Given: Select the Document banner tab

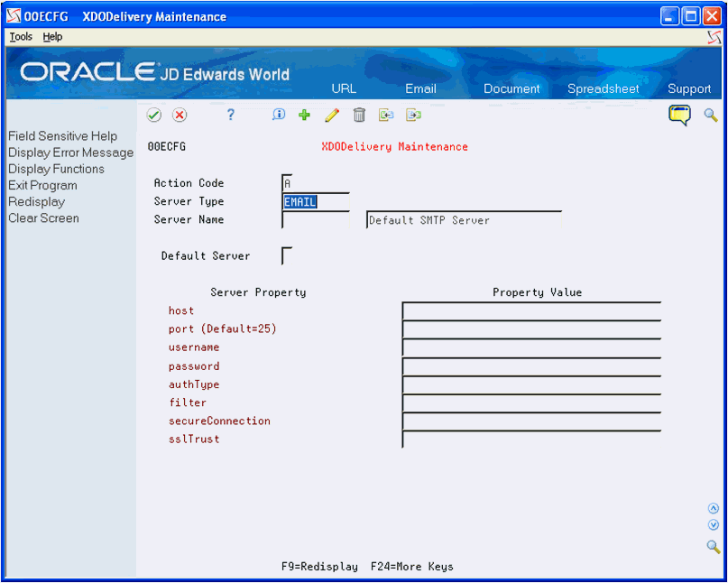Looking at the screenshot, I should click(511, 88).
